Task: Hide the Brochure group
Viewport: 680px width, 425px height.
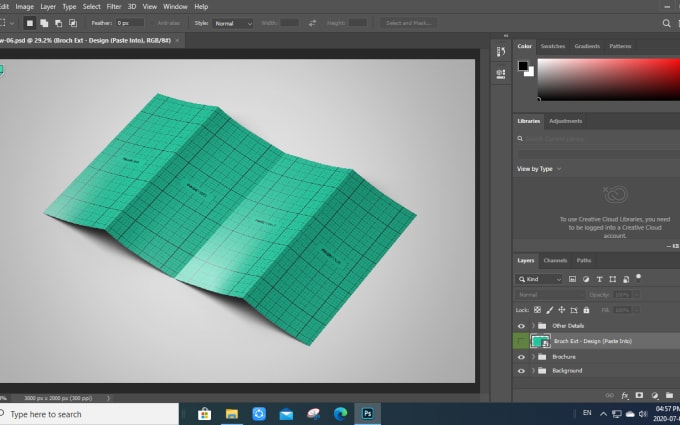Action: click(521, 357)
